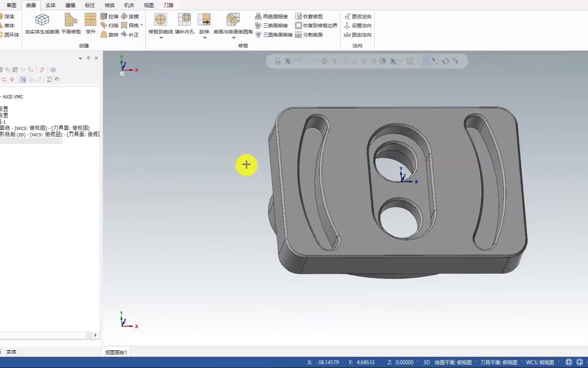
Task: Choose the 扫描 sweep surface tool
Action: click(110, 26)
